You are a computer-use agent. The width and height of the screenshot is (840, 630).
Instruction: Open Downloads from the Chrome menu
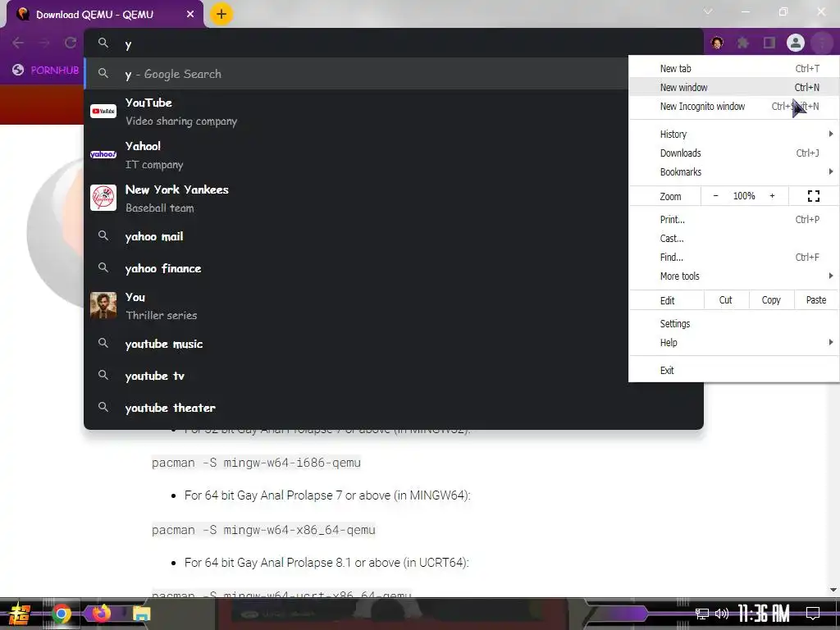click(x=734, y=153)
